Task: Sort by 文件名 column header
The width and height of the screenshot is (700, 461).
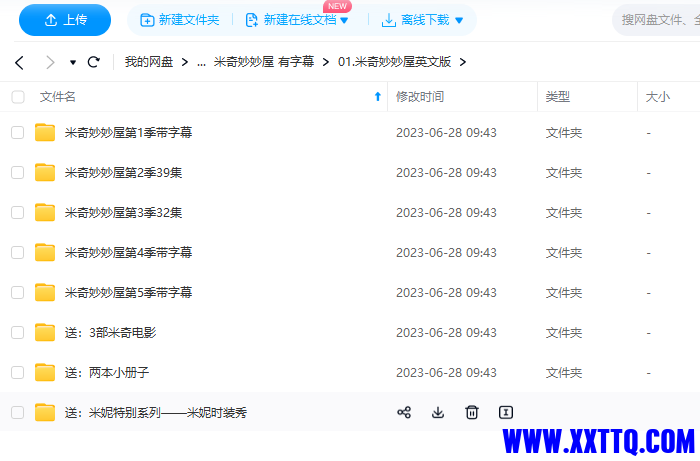Action: 58,97
